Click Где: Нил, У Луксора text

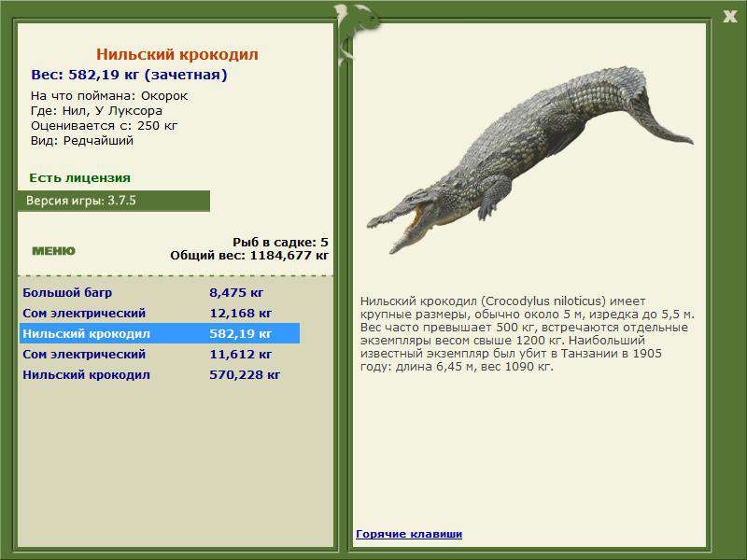click(97, 111)
